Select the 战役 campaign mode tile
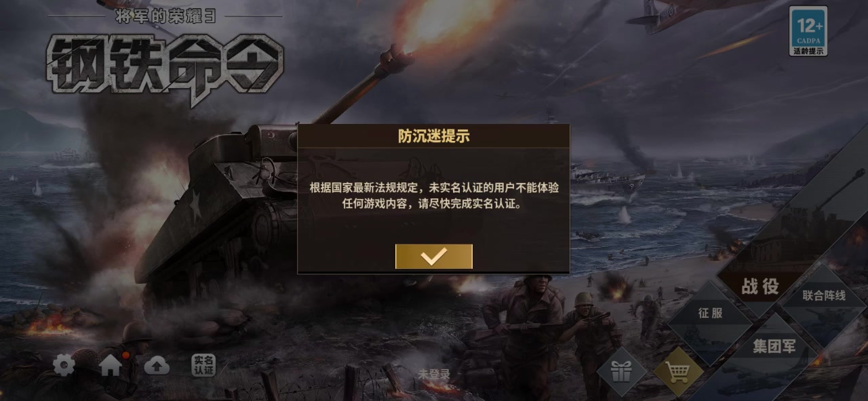 point(760,287)
